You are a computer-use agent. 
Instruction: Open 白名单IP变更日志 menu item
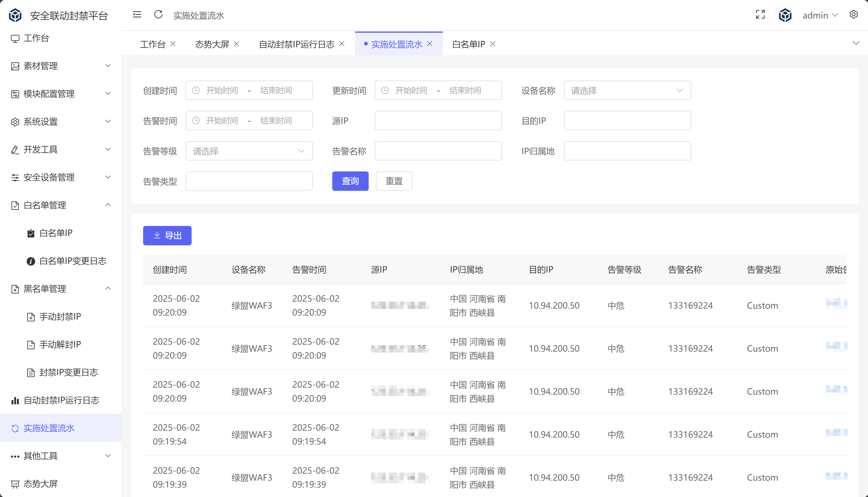click(x=73, y=261)
